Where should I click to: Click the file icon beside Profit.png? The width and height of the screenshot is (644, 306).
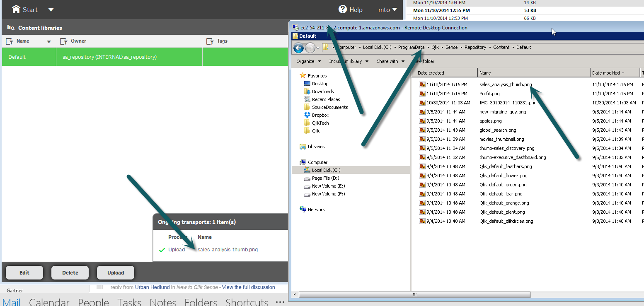pyautogui.click(x=422, y=94)
